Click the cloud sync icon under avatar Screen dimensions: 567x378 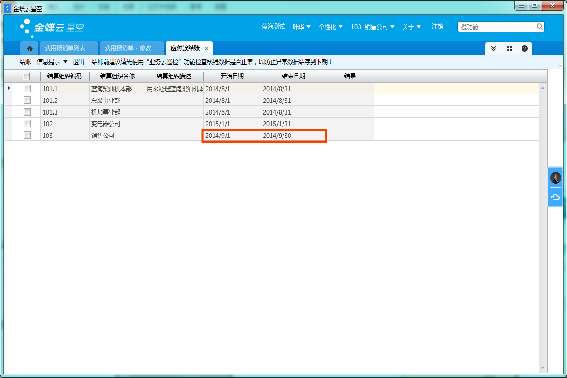pos(555,197)
